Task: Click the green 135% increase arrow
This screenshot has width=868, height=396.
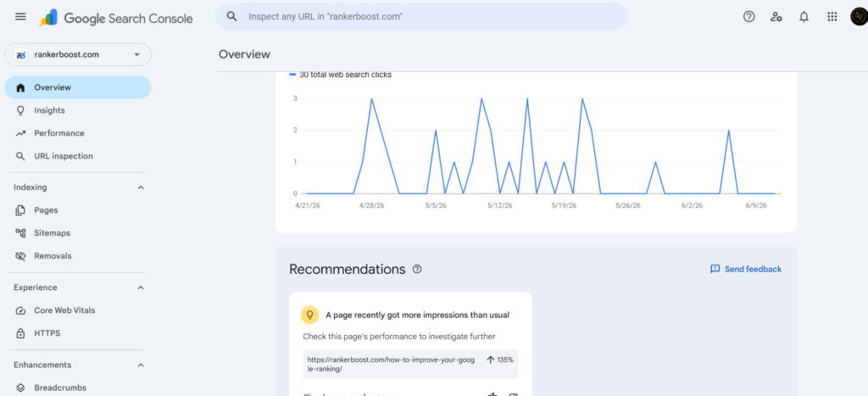Action: pos(491,360)
